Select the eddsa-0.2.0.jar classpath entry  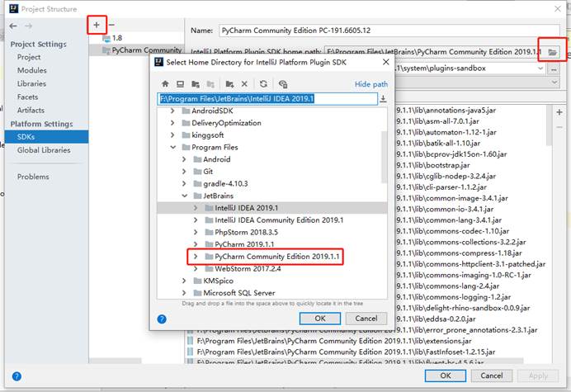pyautogui.click(x=436, y=319)
